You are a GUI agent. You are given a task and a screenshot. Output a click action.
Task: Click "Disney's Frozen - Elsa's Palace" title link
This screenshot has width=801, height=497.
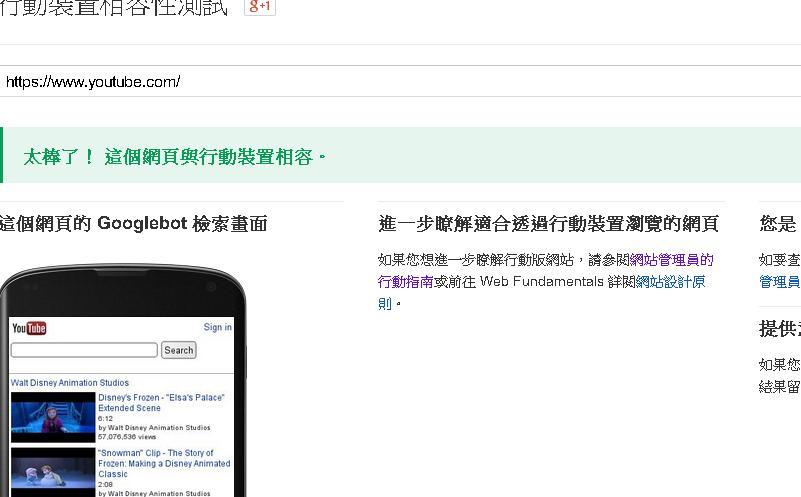[x=161, y=403]
